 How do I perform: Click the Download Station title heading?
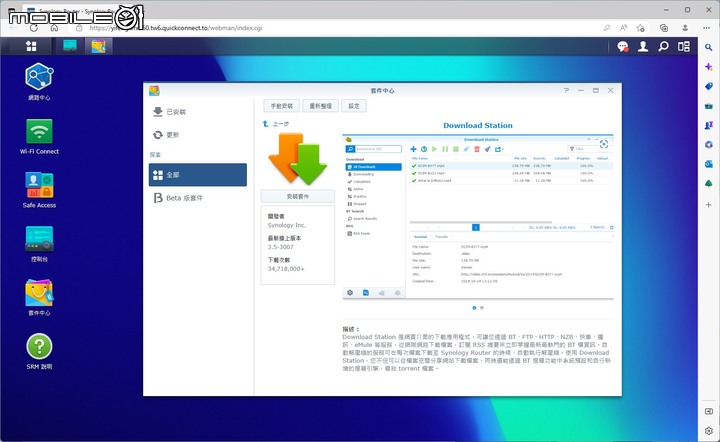pyautogui.click(x=478, y=125)
